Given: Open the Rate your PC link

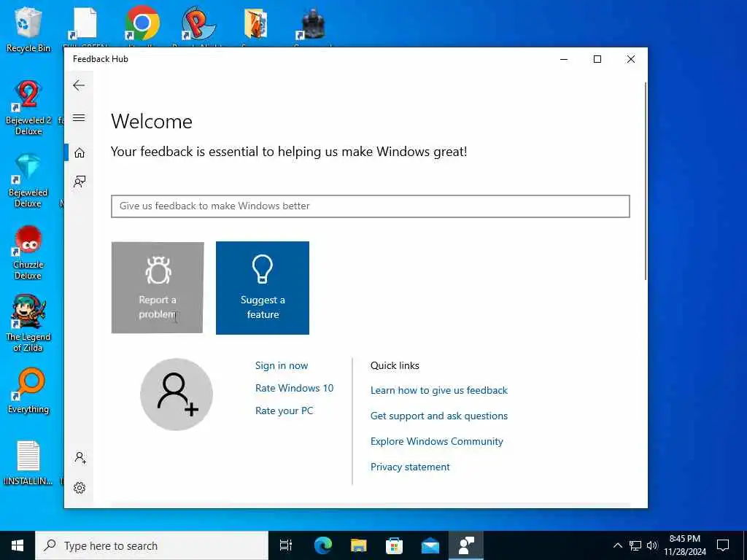Looking at the screenshot, I should (x=285, y=411).
